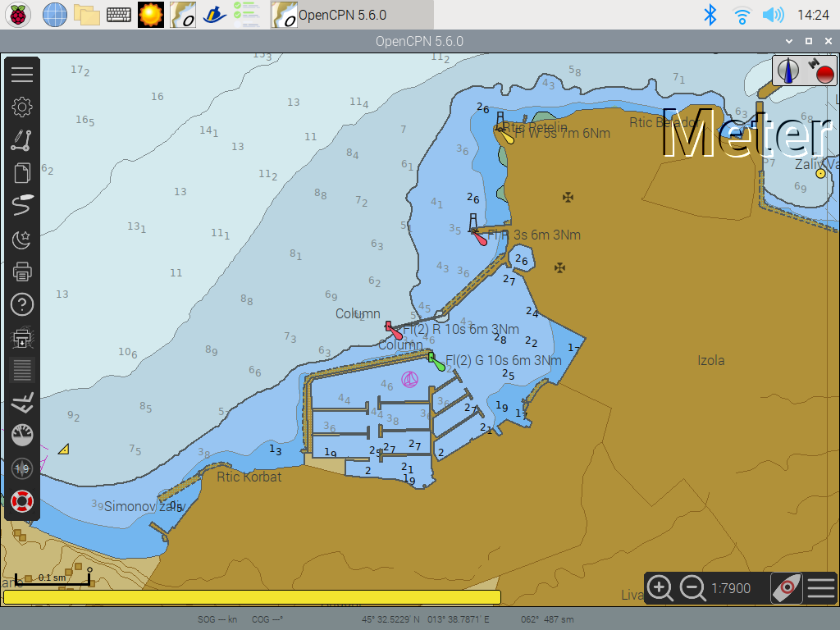Select the Create Route tool

(x=22, y=139)
